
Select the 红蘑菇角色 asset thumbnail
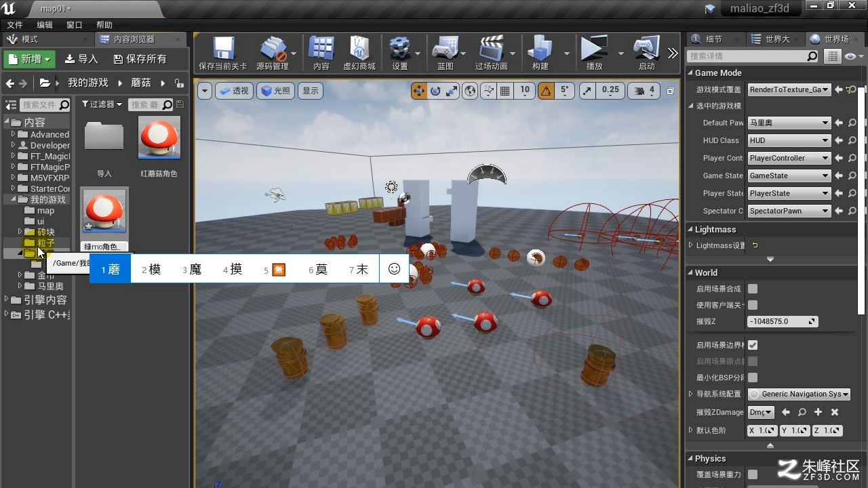pyautogui.click(x=159, y=138)
